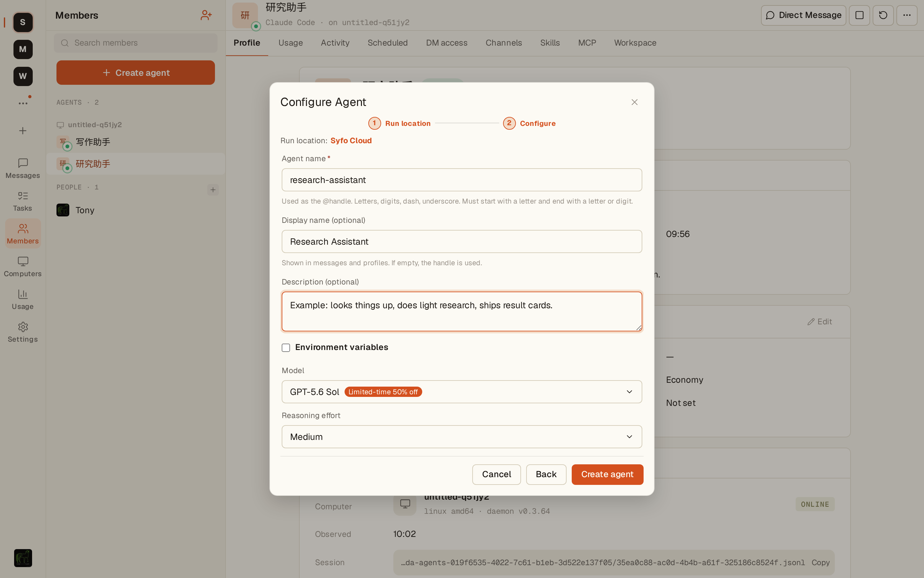Click the refresh icon in the header
Screen dimensions: 924x578
coord(883,15)
